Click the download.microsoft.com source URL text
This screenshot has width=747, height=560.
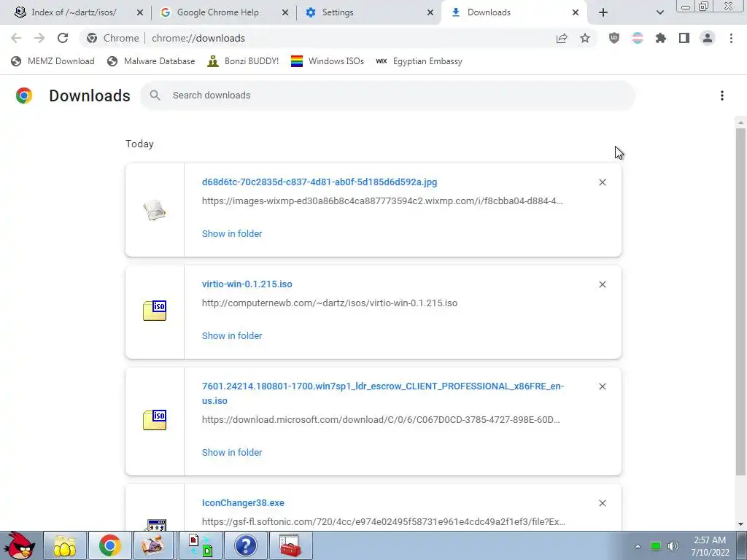coord(381,419)
